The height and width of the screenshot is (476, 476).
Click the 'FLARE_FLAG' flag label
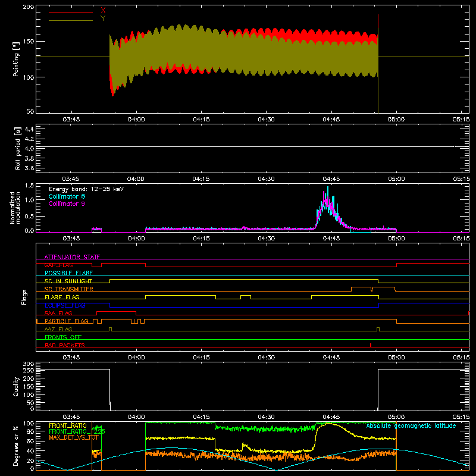(x=62, y=297)
